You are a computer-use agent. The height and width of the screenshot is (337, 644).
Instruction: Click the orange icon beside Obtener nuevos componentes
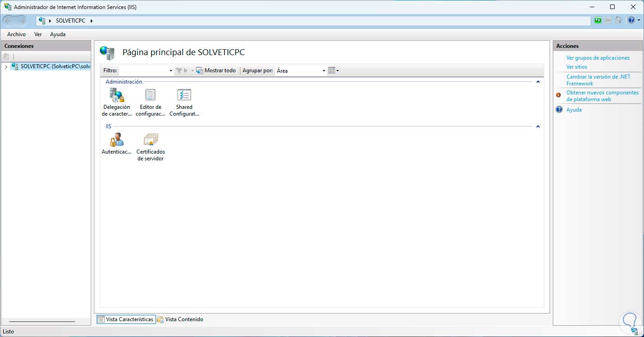pos(559,95)
